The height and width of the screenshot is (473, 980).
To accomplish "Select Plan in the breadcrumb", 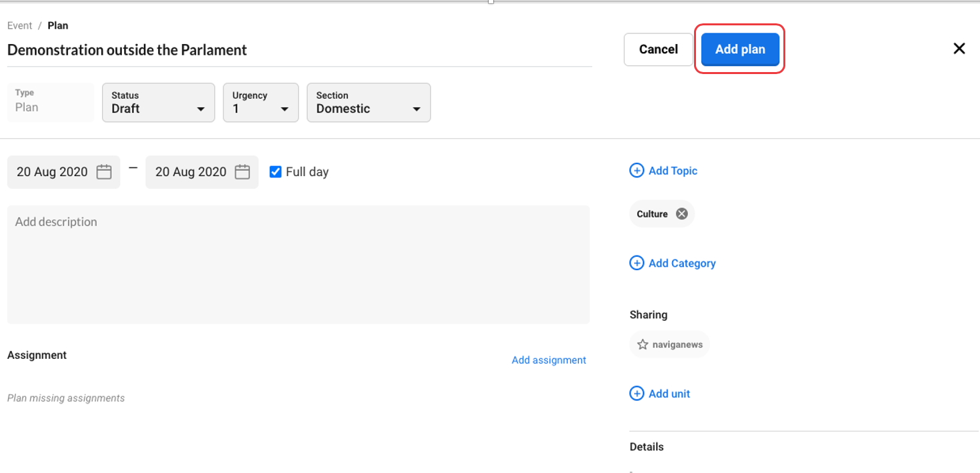I will tap(58, 25).
